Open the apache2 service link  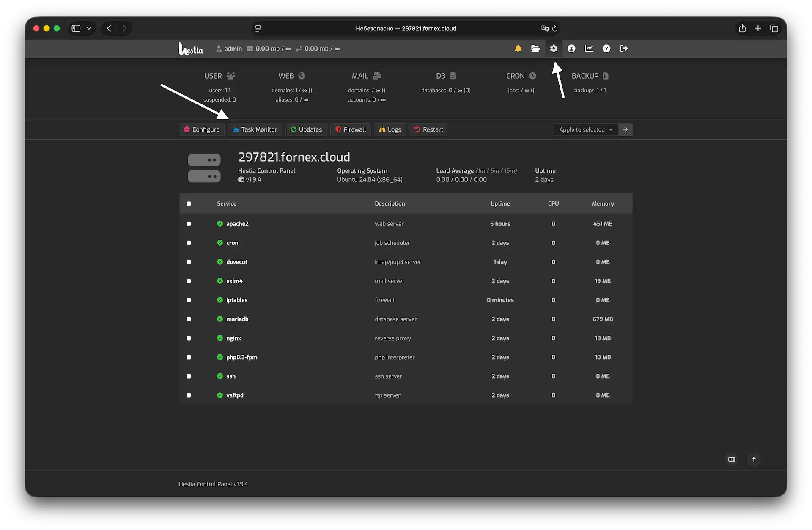(x=237, y=224)
